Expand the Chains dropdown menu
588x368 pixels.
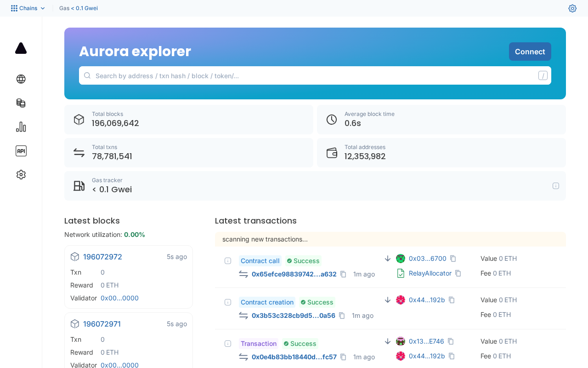pos(28,8)
